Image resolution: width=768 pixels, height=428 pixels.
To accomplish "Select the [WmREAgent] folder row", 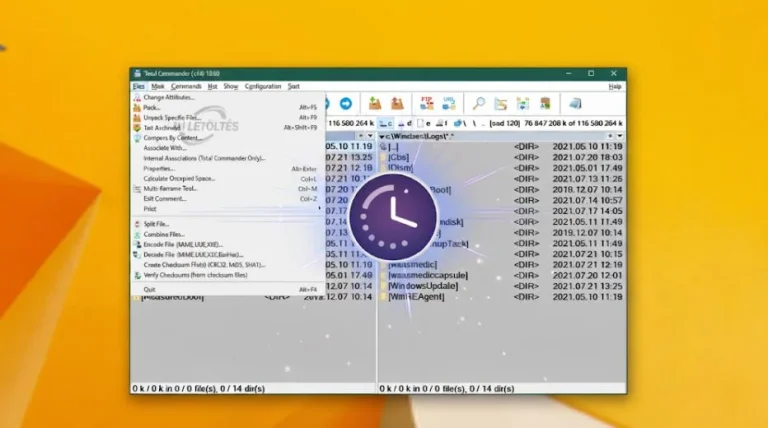I will click(x=501, y=297).
